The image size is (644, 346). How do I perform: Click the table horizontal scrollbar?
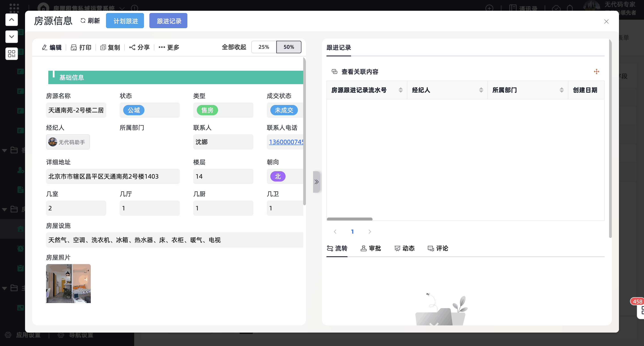(x=350, y=219)
